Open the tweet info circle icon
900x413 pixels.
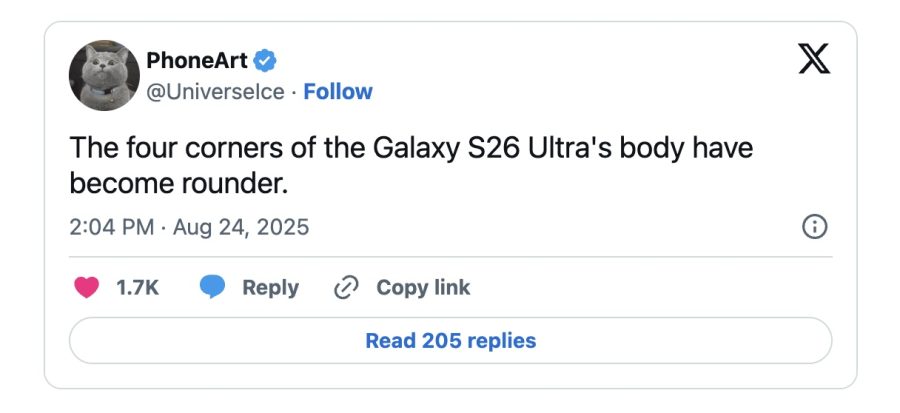(x=815, y=228)
